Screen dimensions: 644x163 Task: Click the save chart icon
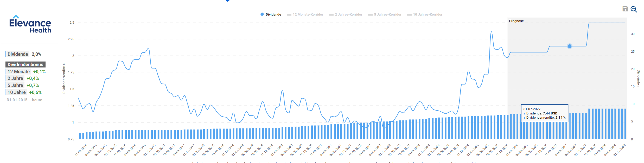(x=625, y=9)
